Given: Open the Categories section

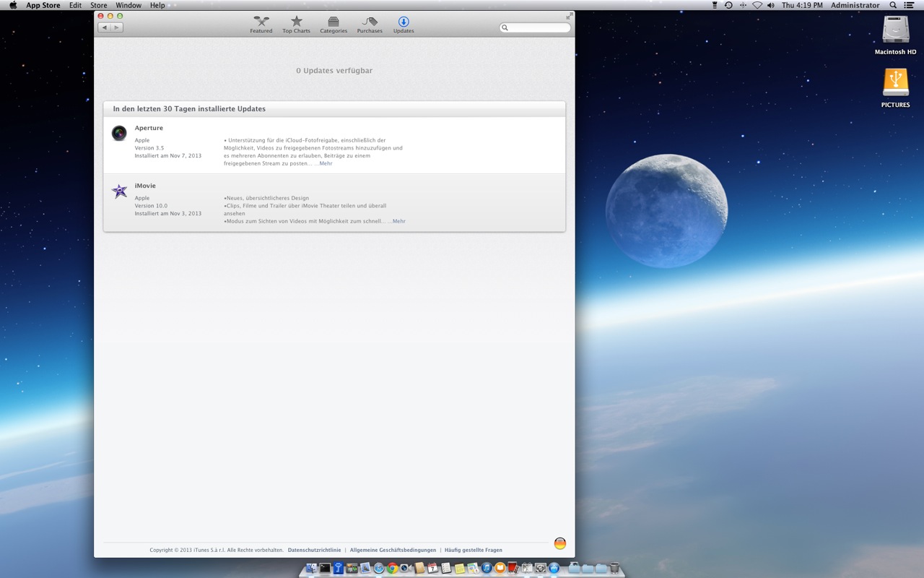Looking at the screenshot, I should click(334, 25).
